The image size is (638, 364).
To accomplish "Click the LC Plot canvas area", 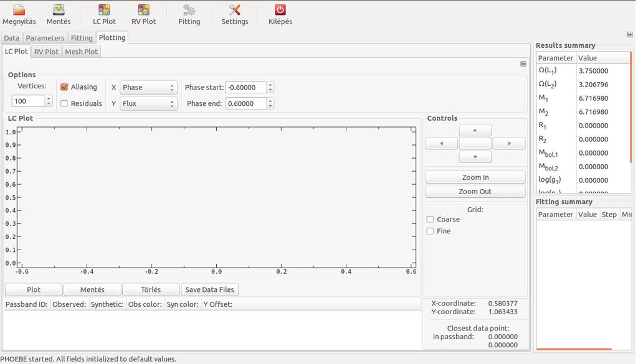I will coord(216,197).
